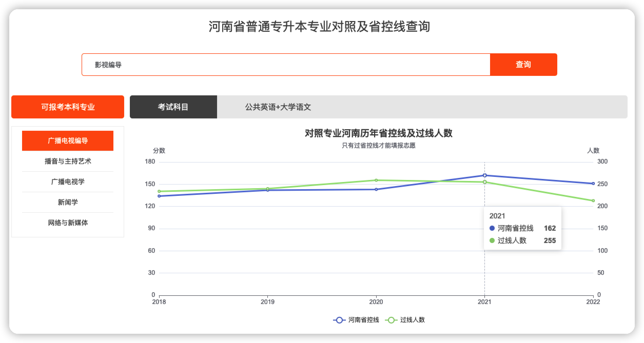Toggle the 过线人数 legend series
This screenshot has width=644, height=343.
click(405, 320)
